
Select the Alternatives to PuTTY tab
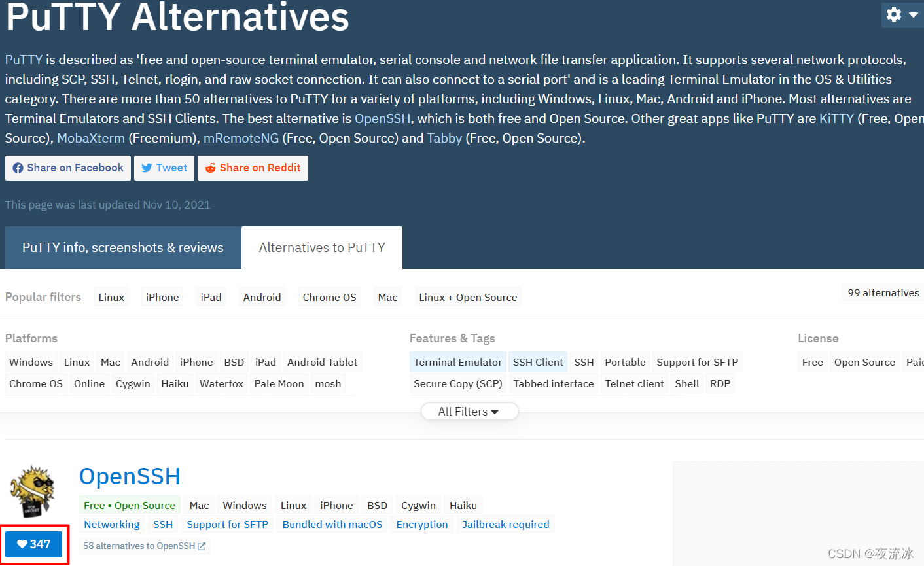click(322, 247)
